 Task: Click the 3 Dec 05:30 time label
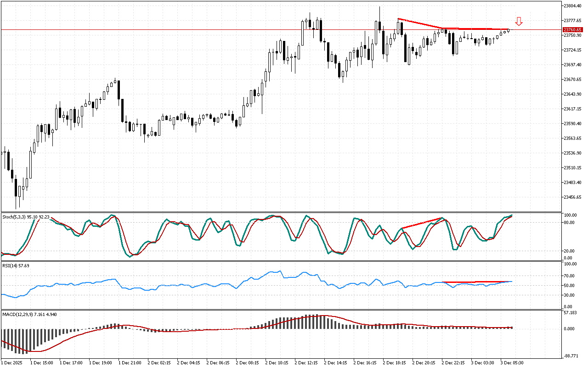[512, 363]
